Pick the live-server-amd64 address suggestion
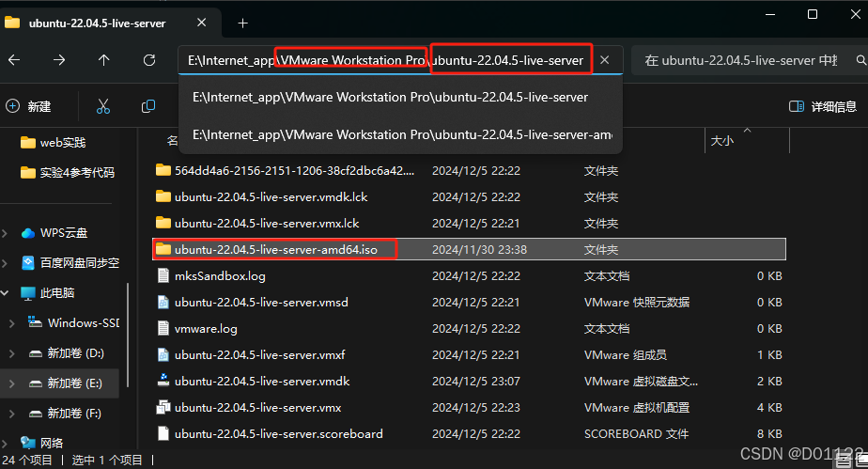The width and height of the screenshot is (868, 469). tap(401, 134)
